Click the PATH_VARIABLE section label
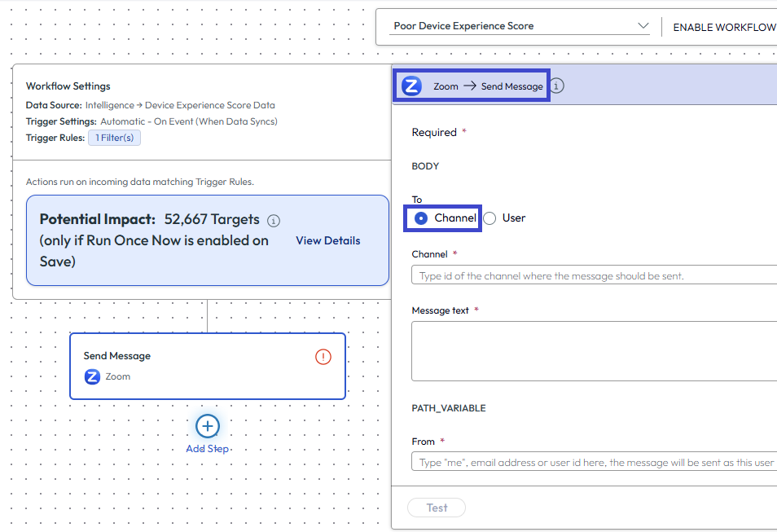Viewport: 777px width, 532px height. pos(449,408)
